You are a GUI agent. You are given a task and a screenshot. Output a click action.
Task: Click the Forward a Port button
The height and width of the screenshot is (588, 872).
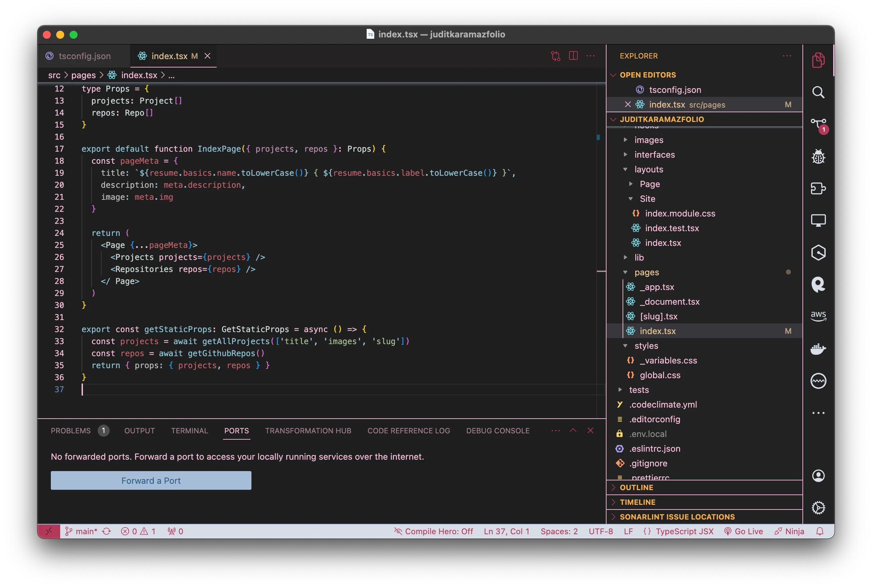pyautogui.click(x=151, y=480)
